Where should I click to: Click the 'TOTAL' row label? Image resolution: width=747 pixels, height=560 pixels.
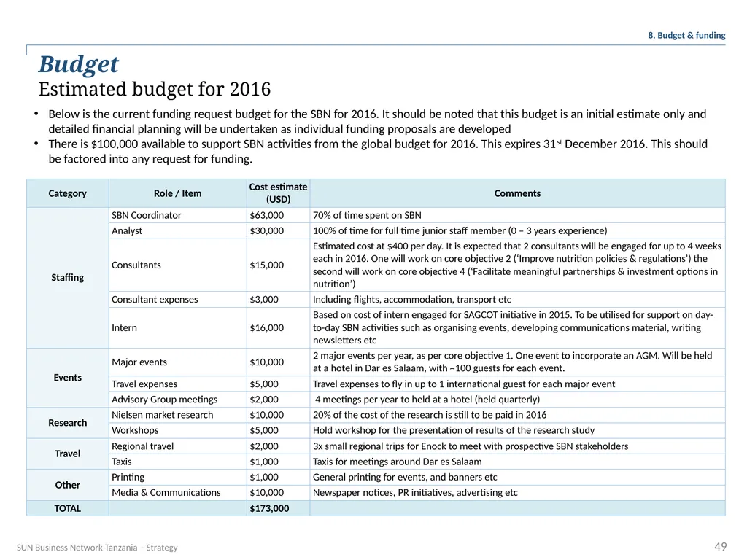click(67, 508)
